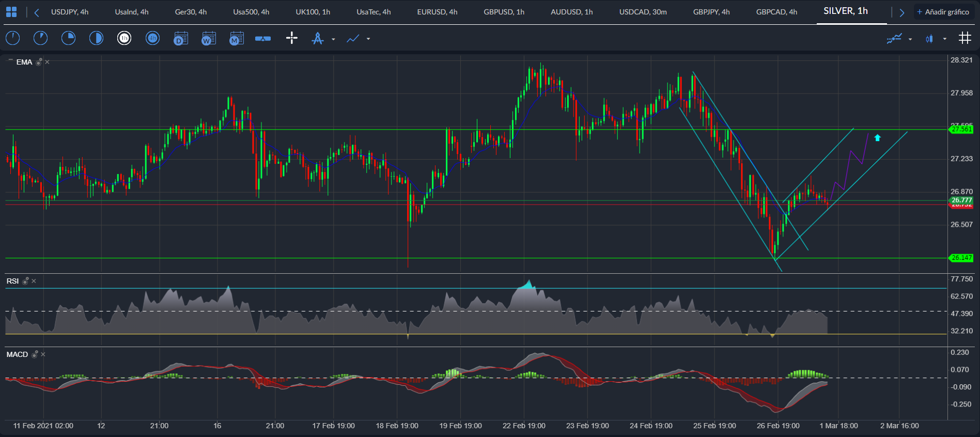This screenshot has height=437, width=980.
Task: Open the EMA indicator settings gear
Action: [x=39, y=62]
